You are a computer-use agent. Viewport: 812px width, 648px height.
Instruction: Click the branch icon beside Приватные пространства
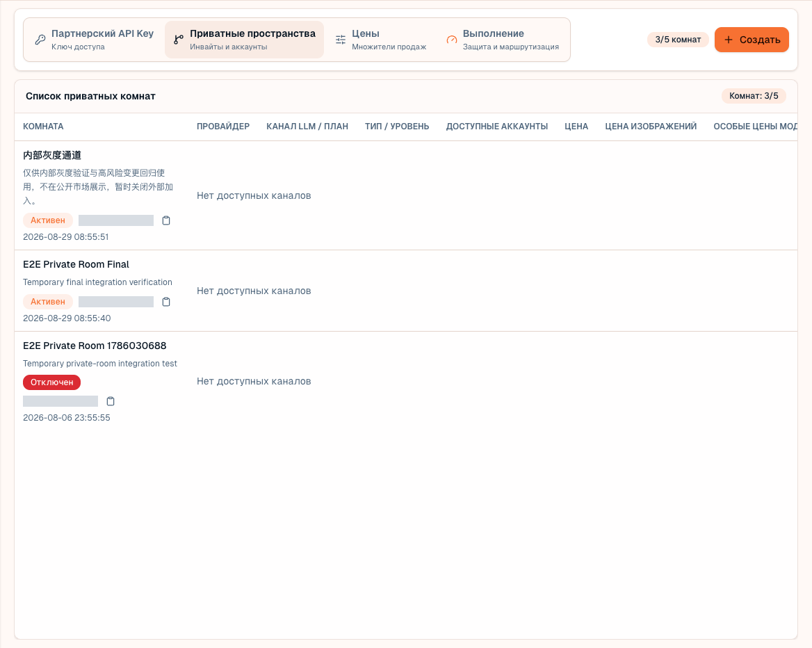[179, 40]
